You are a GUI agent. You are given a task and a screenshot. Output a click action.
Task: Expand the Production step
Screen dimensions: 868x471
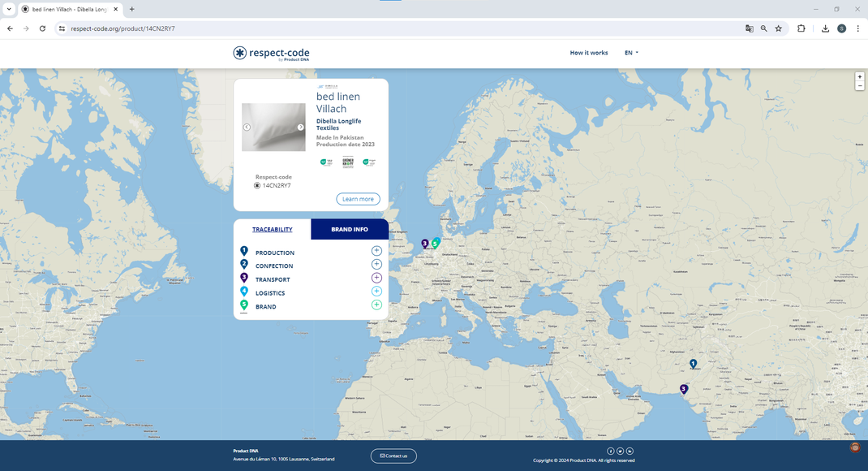pyautogui.click(x=376, y=251)
